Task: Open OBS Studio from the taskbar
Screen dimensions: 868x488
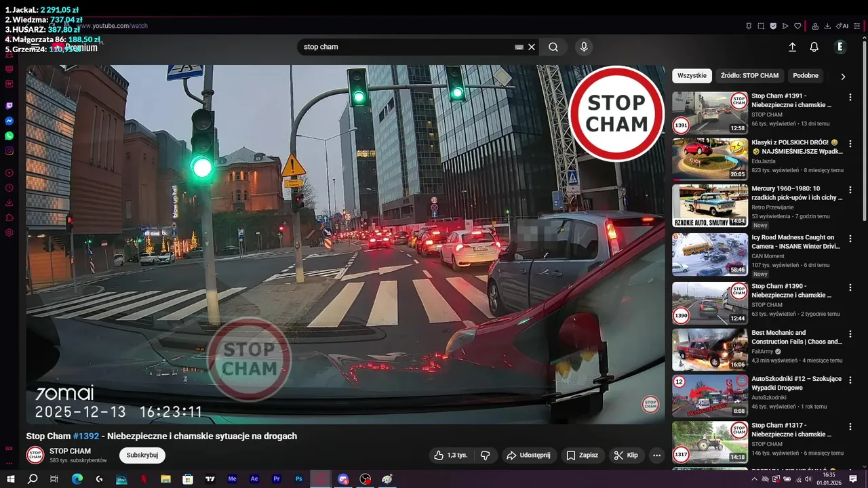Action: [x=366, y=479]
